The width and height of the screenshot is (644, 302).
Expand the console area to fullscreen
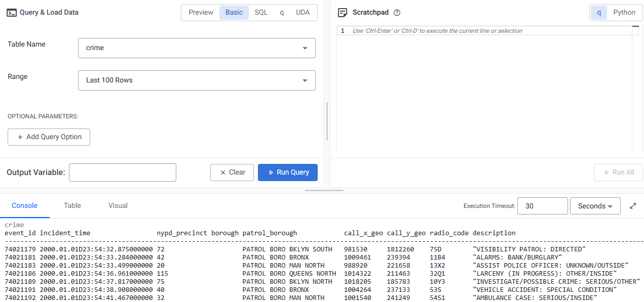(633, 205)
